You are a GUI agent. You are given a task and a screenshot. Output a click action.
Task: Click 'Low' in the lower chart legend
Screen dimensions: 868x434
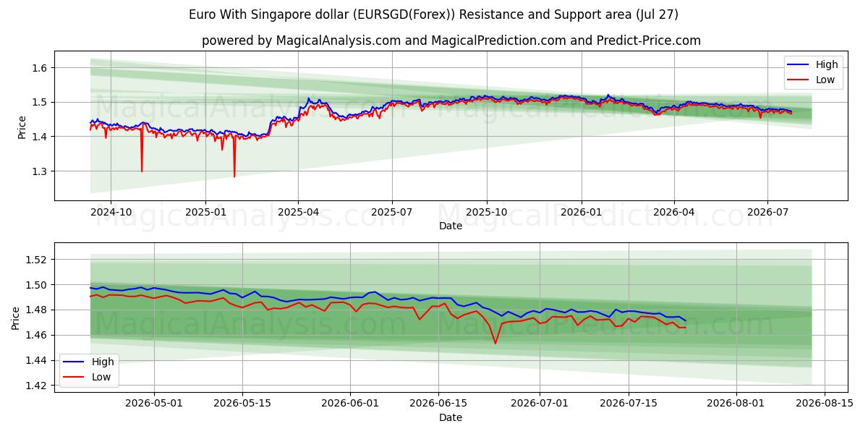[x=101, y=377]
